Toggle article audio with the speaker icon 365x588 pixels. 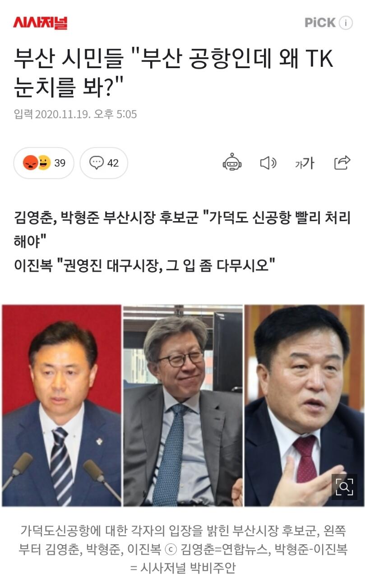(268, 163)
